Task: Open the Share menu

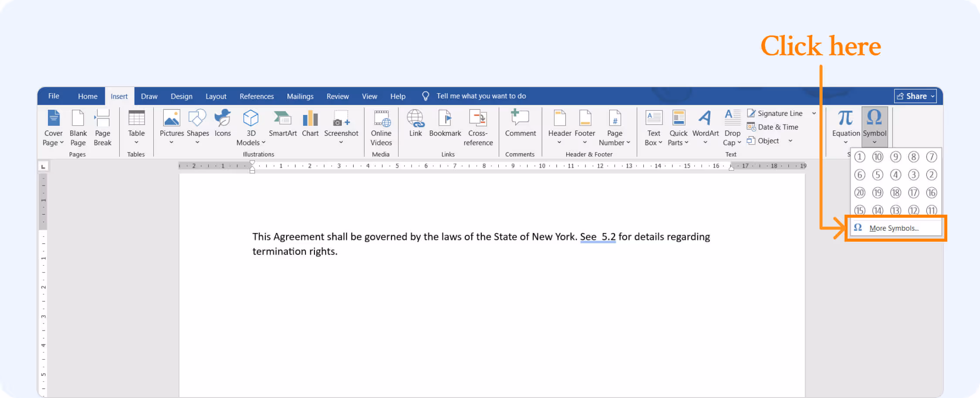Action: [915, 96]
